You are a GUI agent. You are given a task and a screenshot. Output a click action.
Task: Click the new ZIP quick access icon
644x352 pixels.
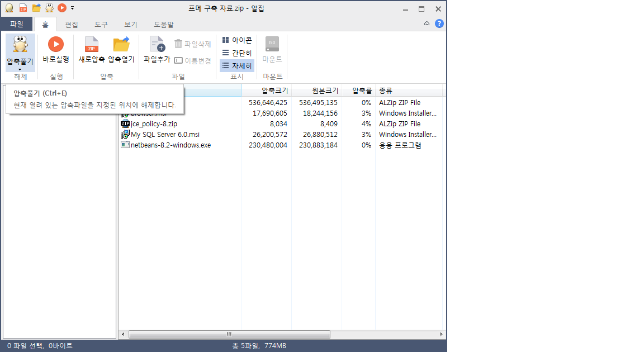point(23,8)
